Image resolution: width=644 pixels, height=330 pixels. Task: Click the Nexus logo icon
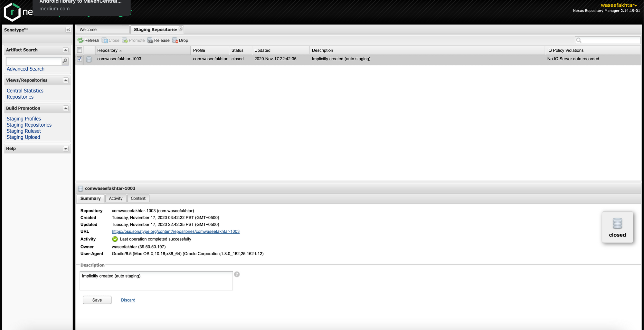(x=12, y=12)
